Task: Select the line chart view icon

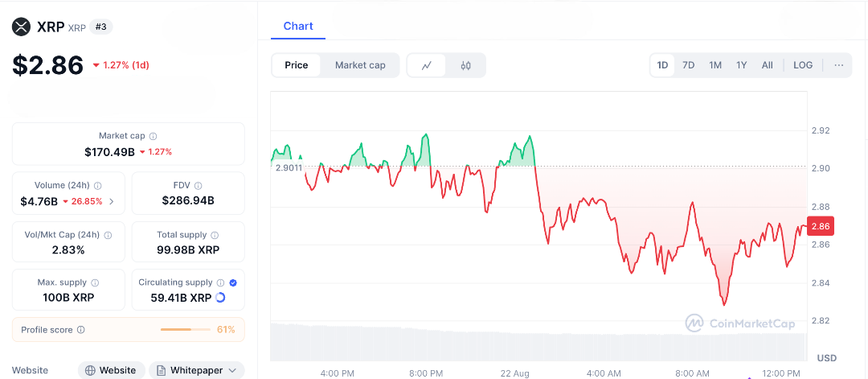Action: point(426,65)
